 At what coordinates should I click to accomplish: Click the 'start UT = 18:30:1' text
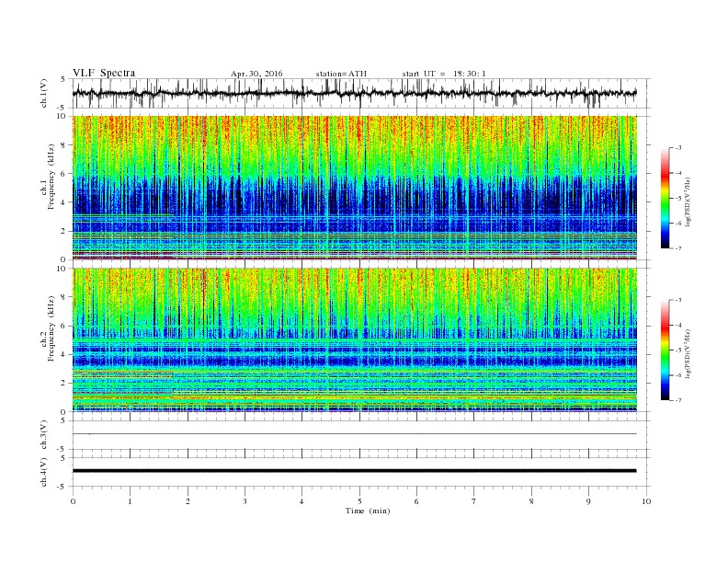444,74
